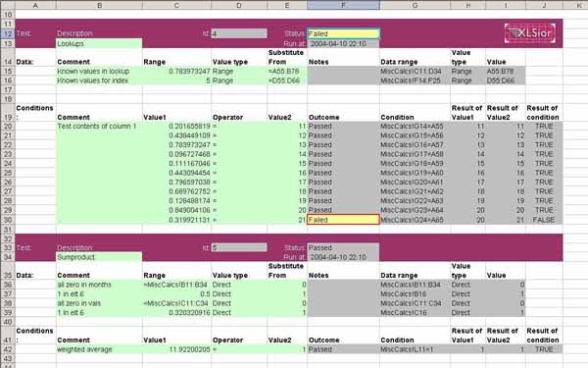This screenshot has width=588, height=368.
Task: Click the id field containing 5
Action: click(239, 247)
